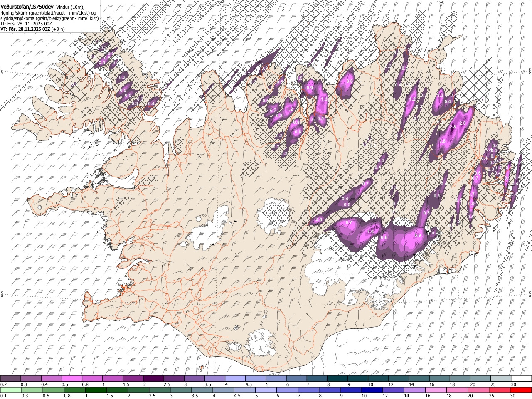532x399 pixels.
Task: Select the rain legend swatch starting at 0.5
Action: click(54, 390)
